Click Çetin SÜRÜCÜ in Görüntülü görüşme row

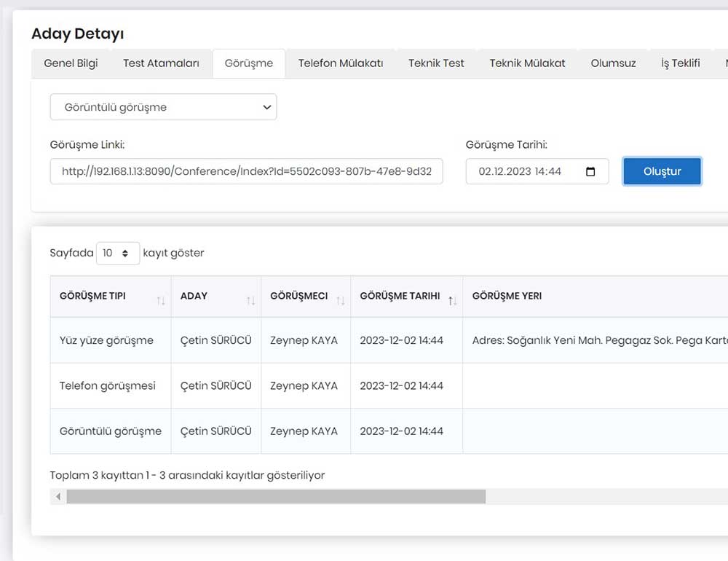tap(216, 431)
